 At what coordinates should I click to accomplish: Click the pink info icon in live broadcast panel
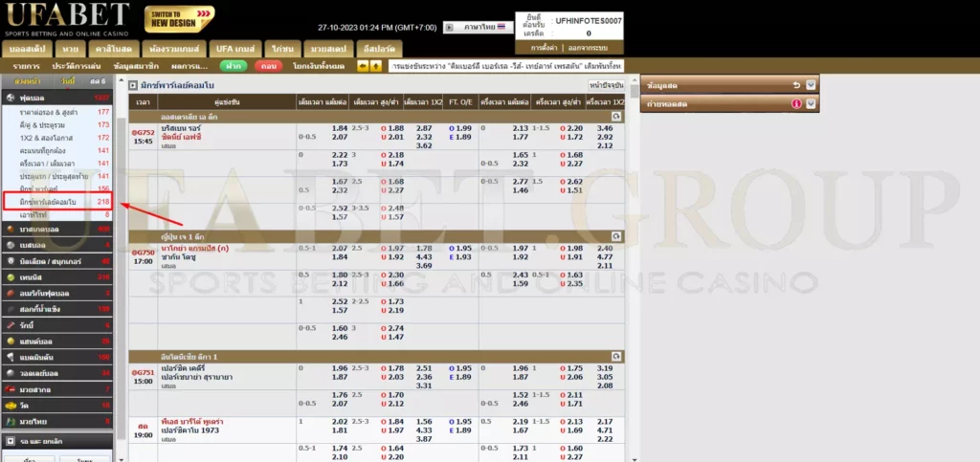796,103
